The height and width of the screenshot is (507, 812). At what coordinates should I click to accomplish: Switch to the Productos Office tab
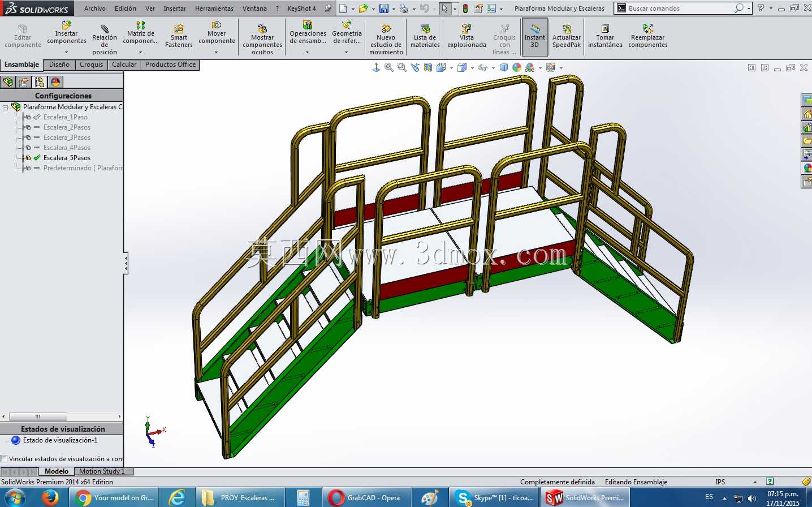click(x=171, y=65)
